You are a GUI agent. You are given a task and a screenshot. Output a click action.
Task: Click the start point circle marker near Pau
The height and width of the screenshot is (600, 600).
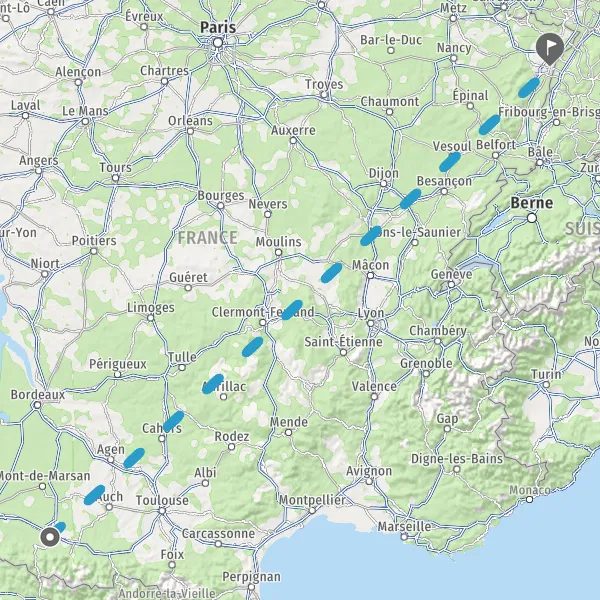coord(50,537)
